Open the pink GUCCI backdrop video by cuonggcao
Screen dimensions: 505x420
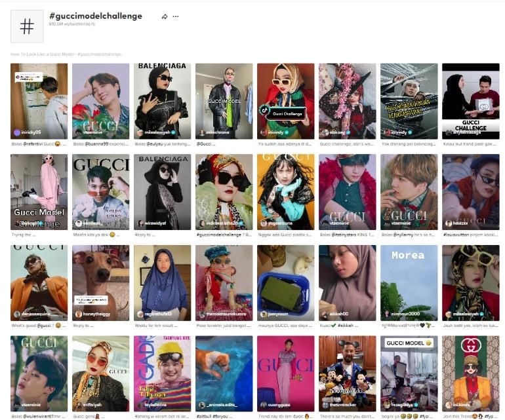[286, 373]
